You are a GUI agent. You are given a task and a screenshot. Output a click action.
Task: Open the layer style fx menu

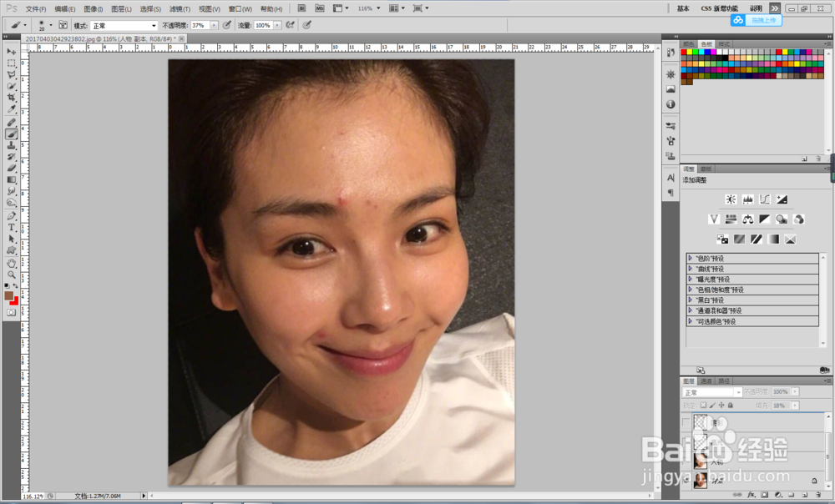click(751, 495)
